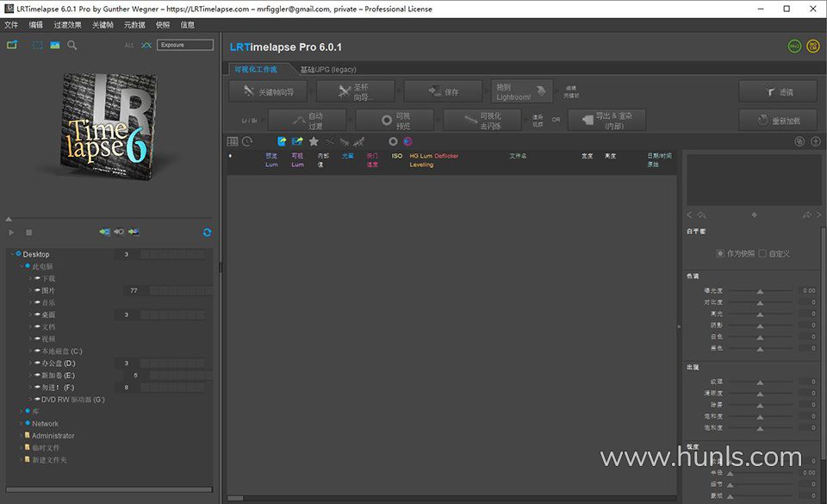Collapse the 此电脑 tree node
827x504 pixels.
pyautogui.click(x=22, y=266)
